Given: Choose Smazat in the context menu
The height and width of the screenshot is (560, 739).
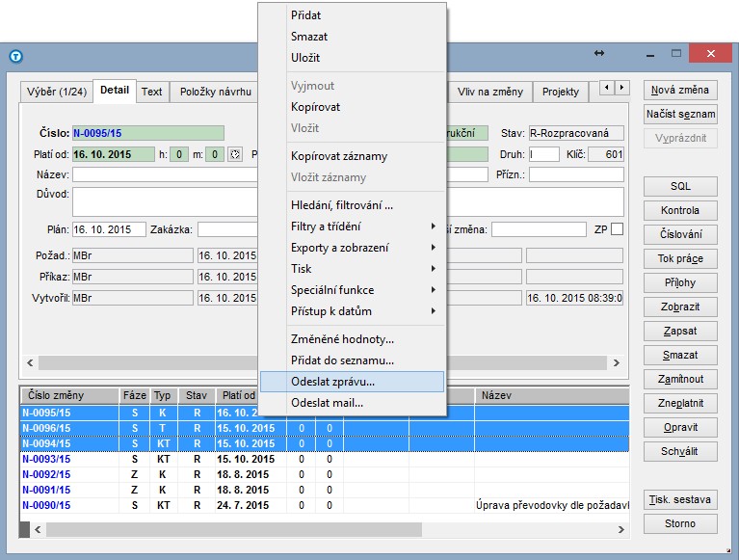Looking at the screenshot, I should 352,37.
